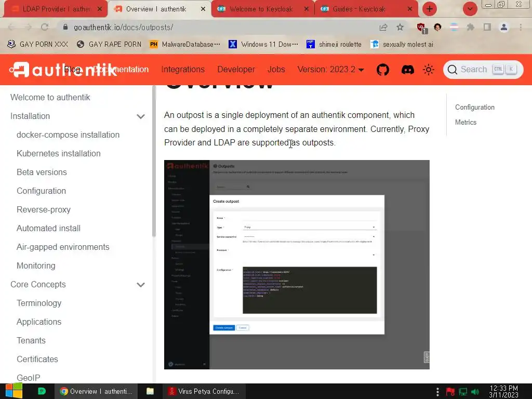Click the browser Forward arrow
Image resolution: width=532 pixels, height=399 pixels.
(28, 27)
